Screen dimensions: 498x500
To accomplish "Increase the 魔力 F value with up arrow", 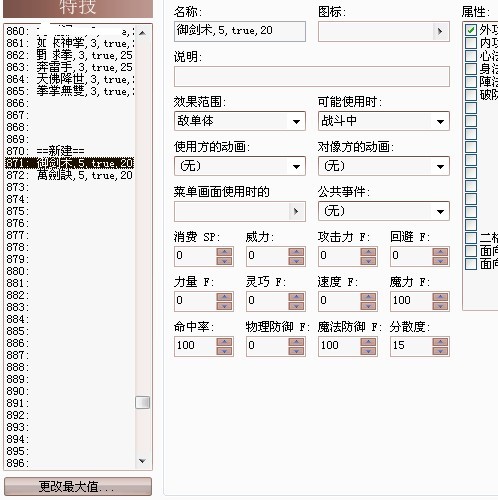I will click(440, 297).
